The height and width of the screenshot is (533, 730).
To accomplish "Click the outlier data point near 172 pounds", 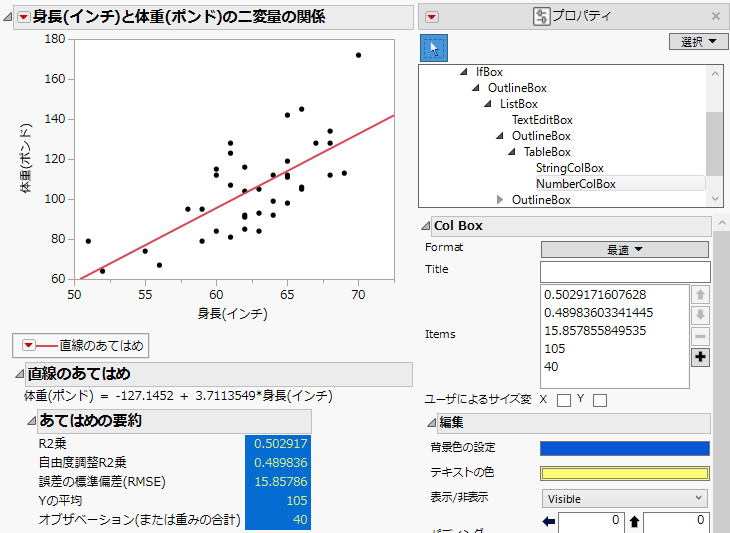I will (x=358, y=55).
